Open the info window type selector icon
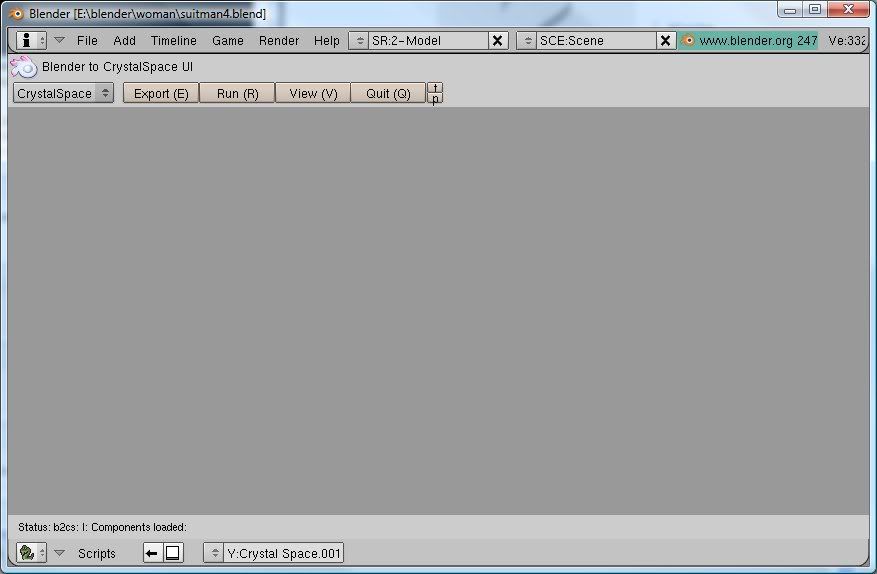877x574 pixels. [x=31, y=40]
